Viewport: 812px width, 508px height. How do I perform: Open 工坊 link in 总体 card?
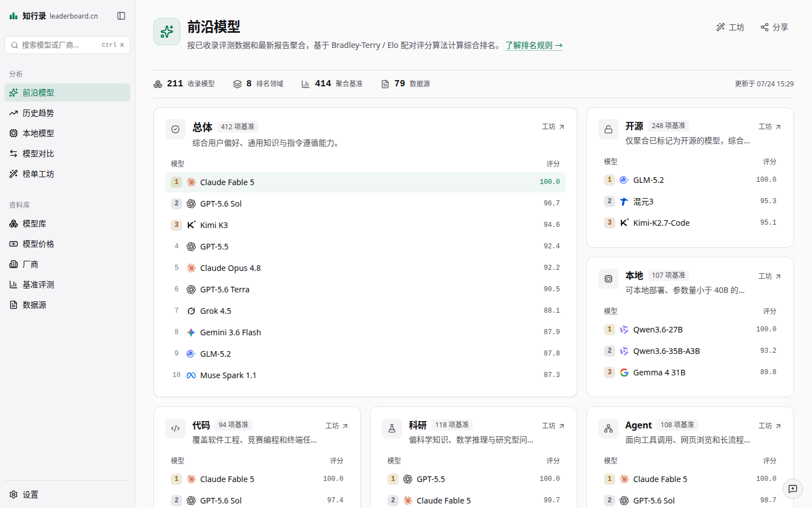point(553,127)
